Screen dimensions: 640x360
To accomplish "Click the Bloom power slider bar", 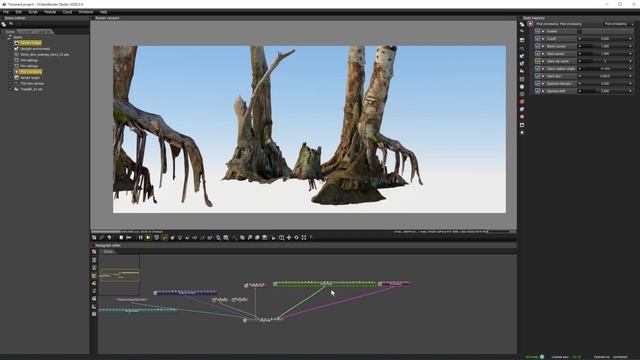I will coord(605,46).
